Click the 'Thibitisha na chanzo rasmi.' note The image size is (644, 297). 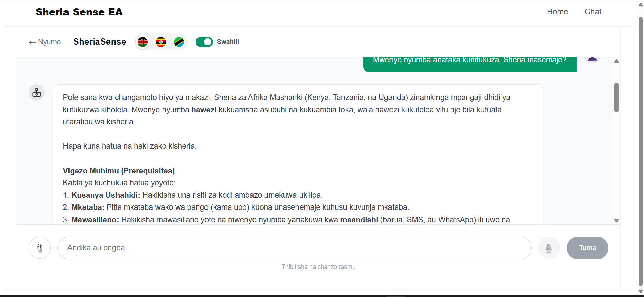click(x=318, y=267)
